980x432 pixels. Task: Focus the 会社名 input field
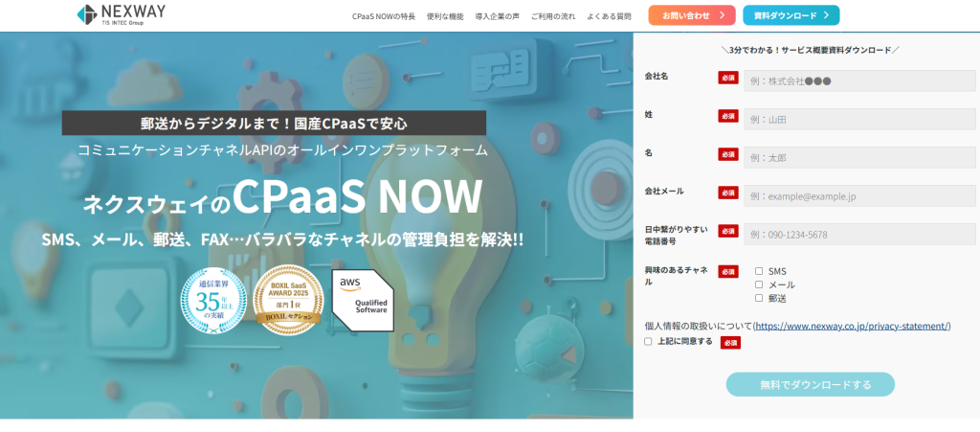[x=859, y=80]
